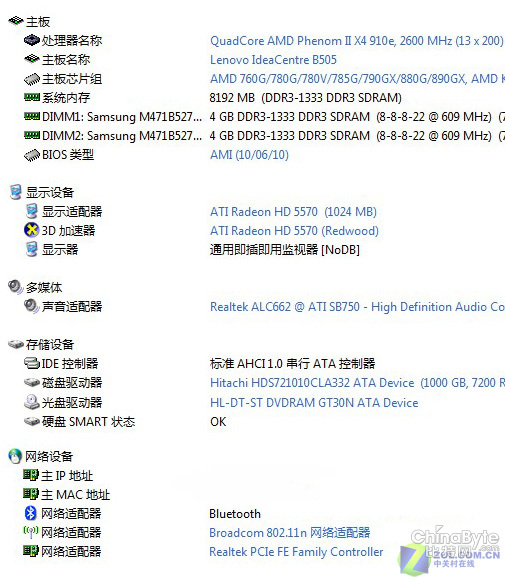Click the 多媒体 section speaker icon

coord(16,287)
